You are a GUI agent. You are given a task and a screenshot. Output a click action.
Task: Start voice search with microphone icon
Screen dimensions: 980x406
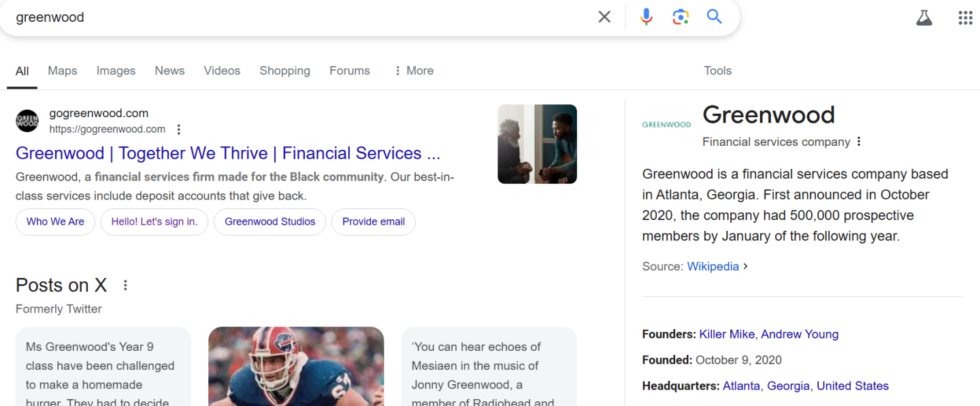pyautogui.click(x=647, y=17)
